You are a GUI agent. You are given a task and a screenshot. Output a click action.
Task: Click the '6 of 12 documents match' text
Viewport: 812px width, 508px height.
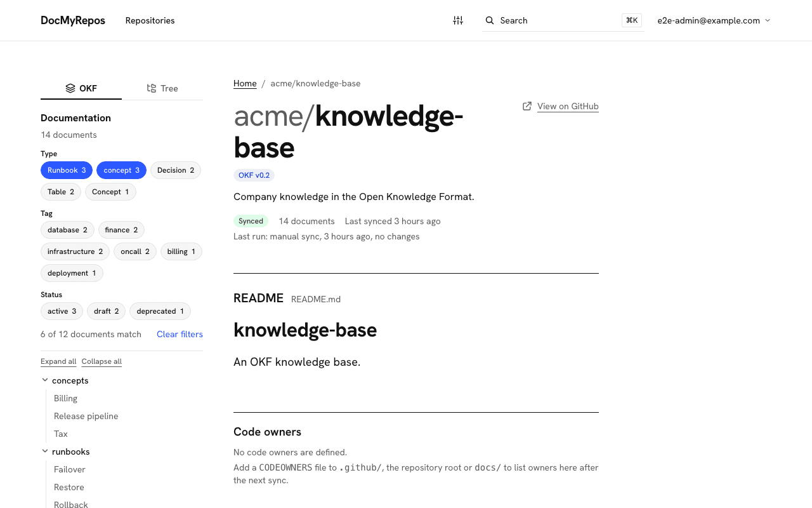[91, 334]
